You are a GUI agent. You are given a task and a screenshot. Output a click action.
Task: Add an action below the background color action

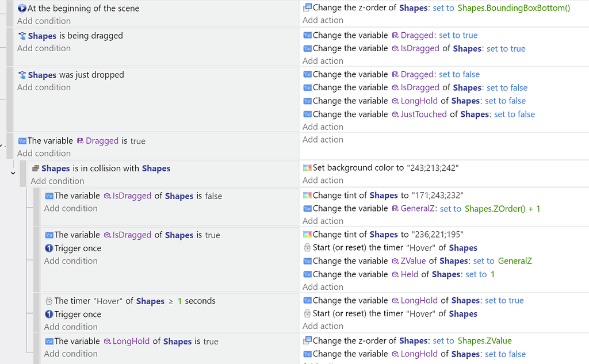323,181
